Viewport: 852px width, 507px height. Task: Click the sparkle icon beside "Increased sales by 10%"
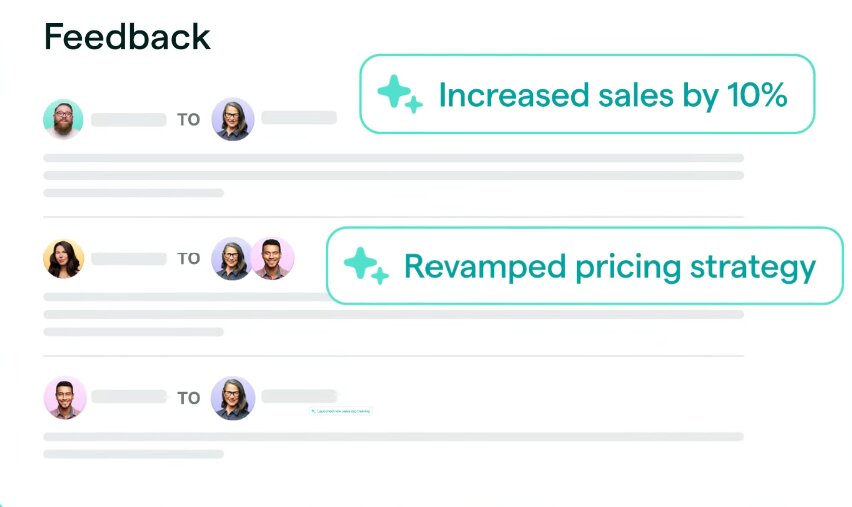399,95
